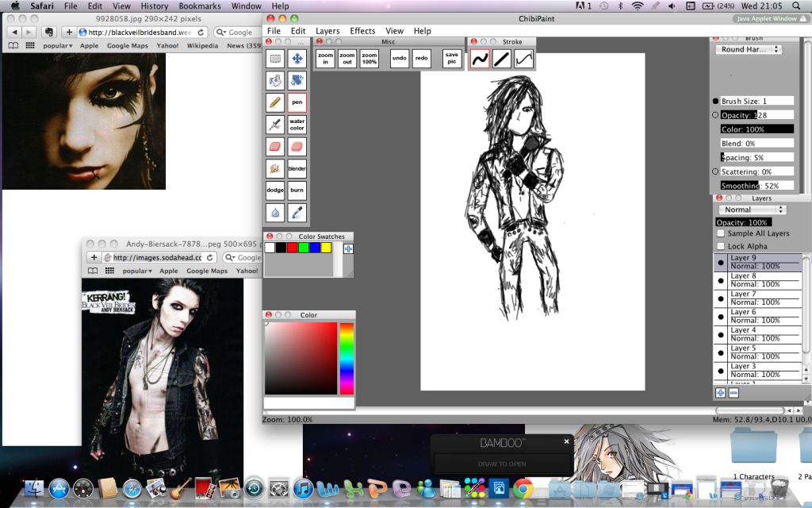Hide Layer 8 using its visibility dot
The height and width of the screenshot is (508, 812).
(x=721, y=280)
